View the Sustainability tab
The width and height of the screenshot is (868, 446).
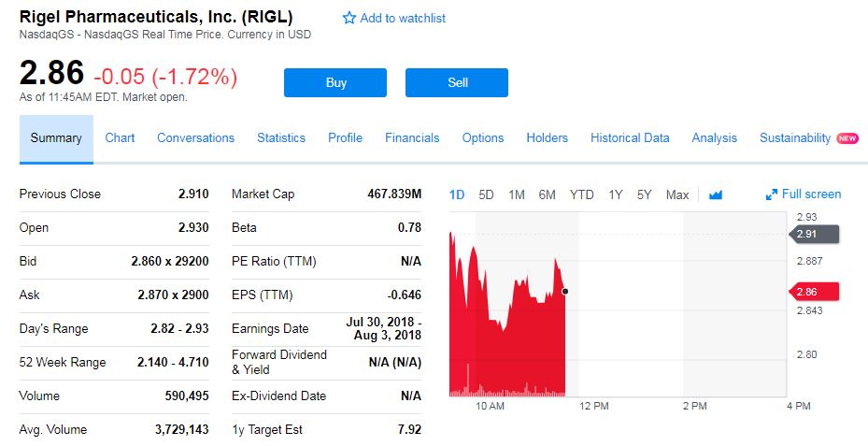pos(795,138)
